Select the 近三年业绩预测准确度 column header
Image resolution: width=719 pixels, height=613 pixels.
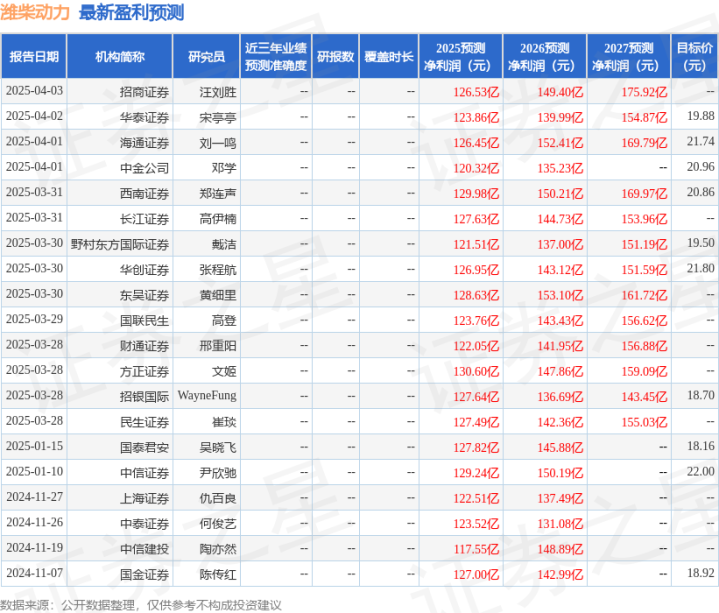pos(275,57)
